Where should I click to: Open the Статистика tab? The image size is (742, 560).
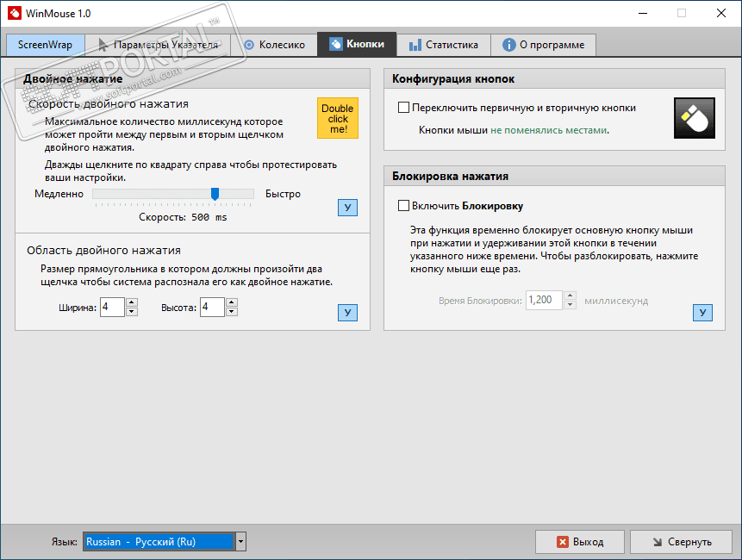tap(444, 45)
